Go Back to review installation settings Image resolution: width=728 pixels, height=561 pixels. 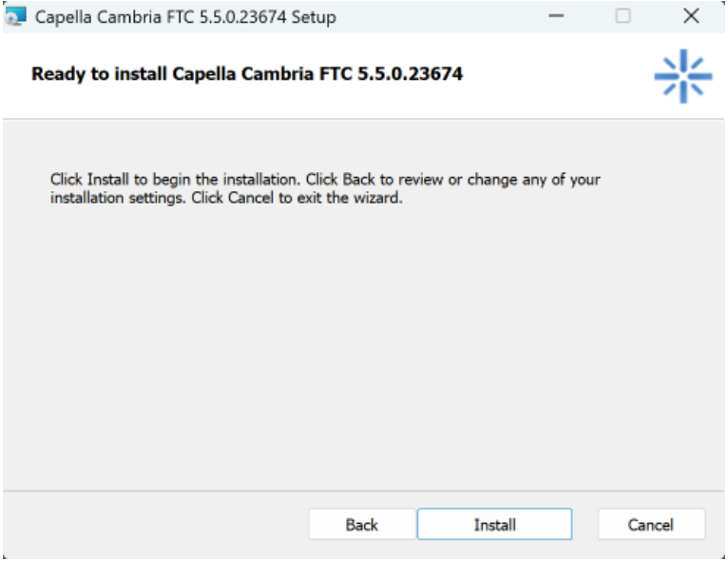pos(361,524)
